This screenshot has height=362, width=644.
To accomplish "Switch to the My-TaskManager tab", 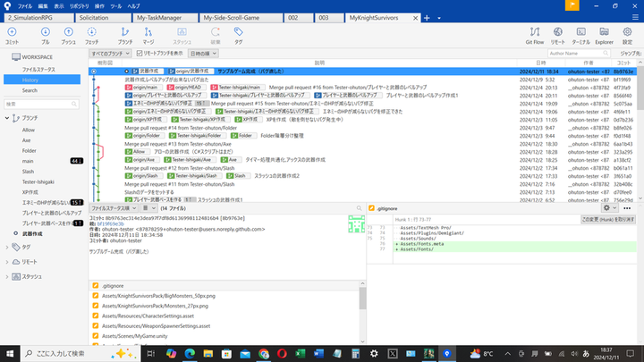I will (x=165, y=18).
